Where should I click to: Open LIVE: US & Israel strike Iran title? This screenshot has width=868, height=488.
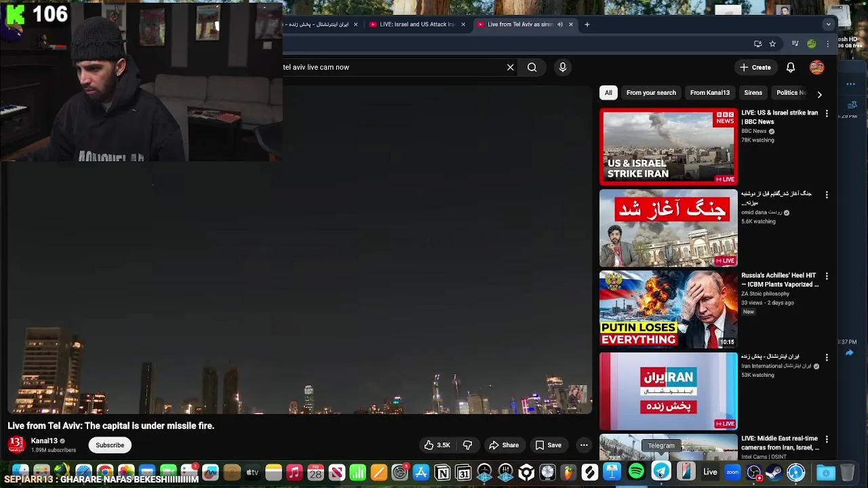[x=779, y=117]
